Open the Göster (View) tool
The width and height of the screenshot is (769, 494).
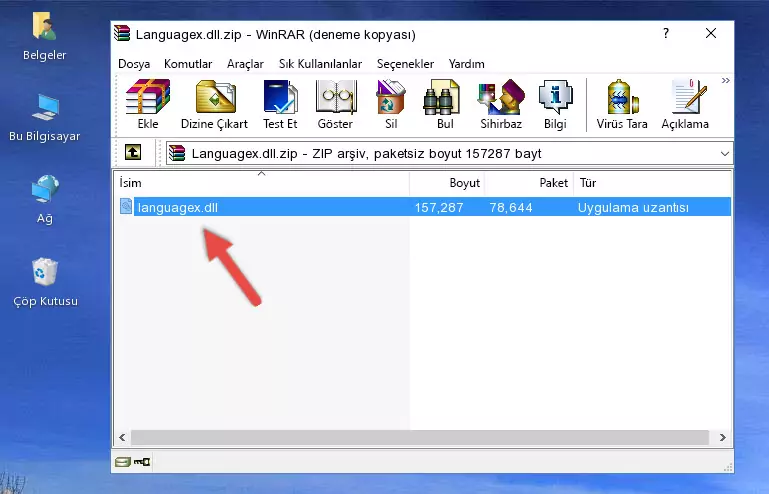pyautogui.click(x=335, y=104)
